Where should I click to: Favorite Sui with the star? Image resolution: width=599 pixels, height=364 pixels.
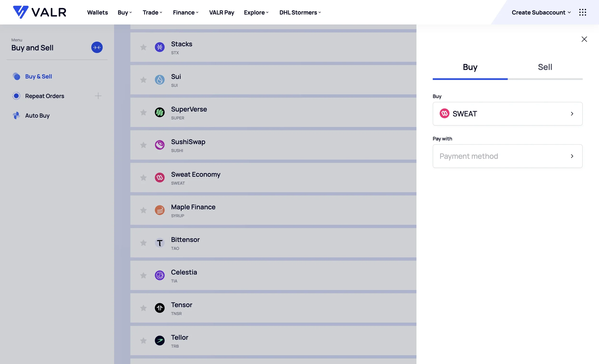pos(144,80)
